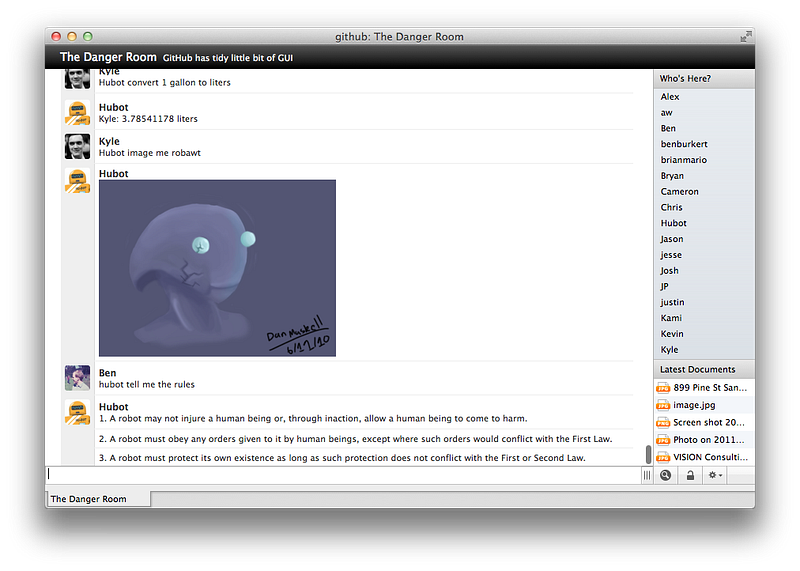Screen dimensions: 800x571
Task: Open the gear settings dropdown
Action: click(x=715, y=476)
